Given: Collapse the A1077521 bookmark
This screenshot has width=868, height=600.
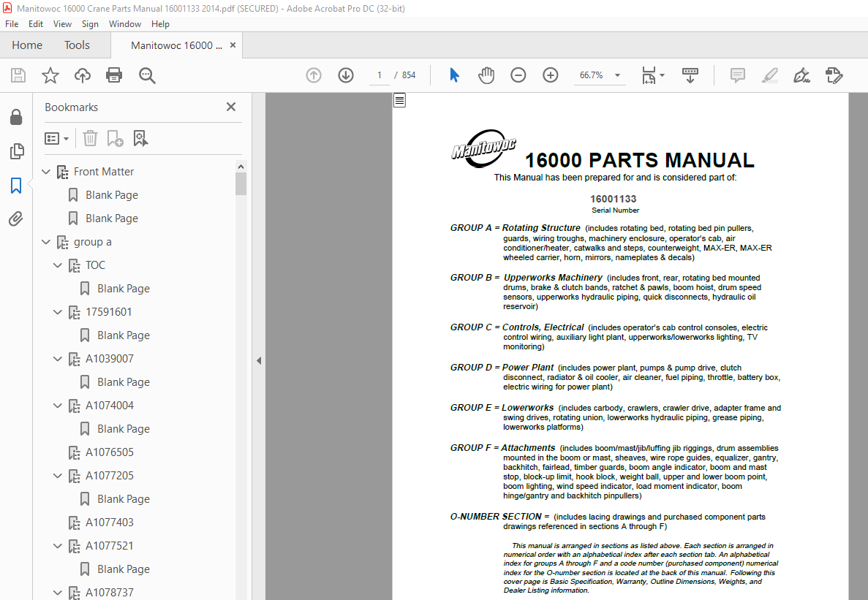Looking at the screenshot, I should 58,547.
